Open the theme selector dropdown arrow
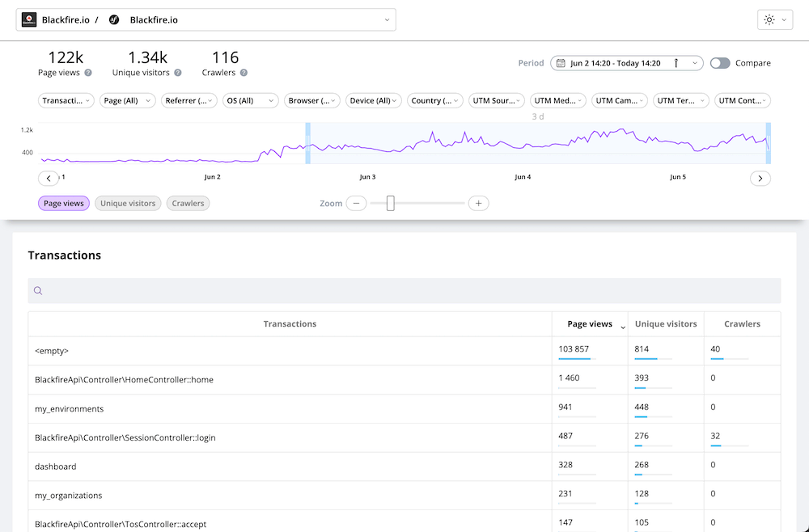809x532 pixels. pyautogui.click(x=784, y=19)
